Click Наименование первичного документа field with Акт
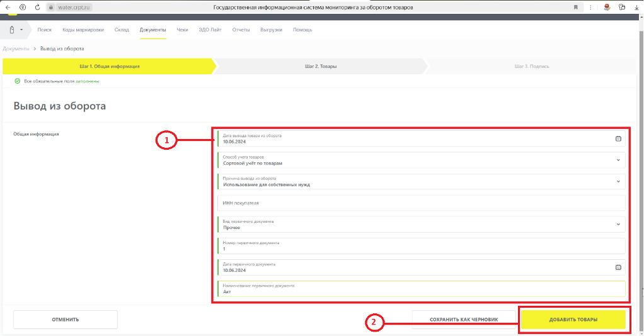The height and width of the screenshot is (336, 644). click(422, 289)
